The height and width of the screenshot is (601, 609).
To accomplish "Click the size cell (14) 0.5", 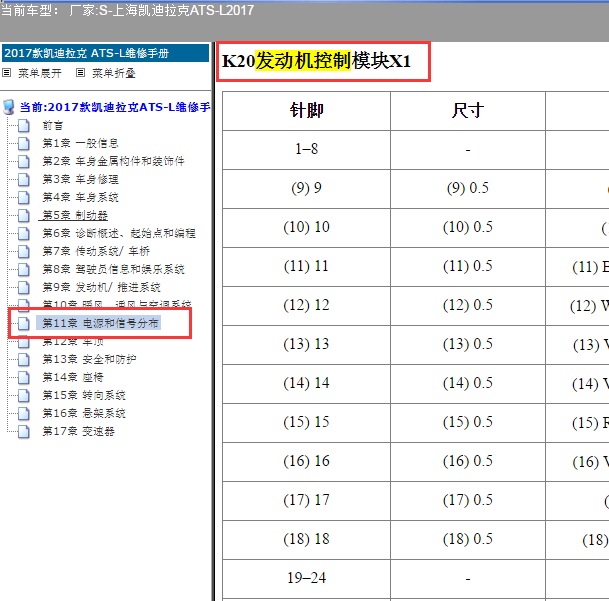I will [x=468, y=384].
